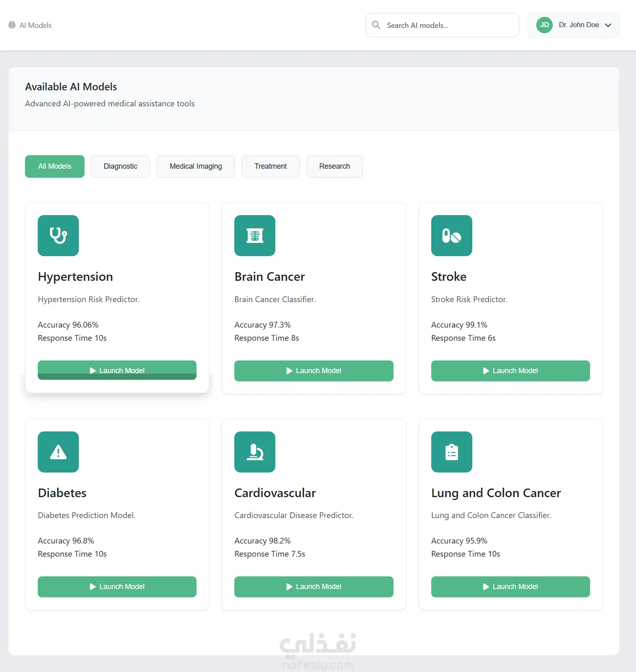Click the Lung and Colon Cancer clipboard icon
The height and width of the screenshot is (672, 636).
(x=452, y=452)
